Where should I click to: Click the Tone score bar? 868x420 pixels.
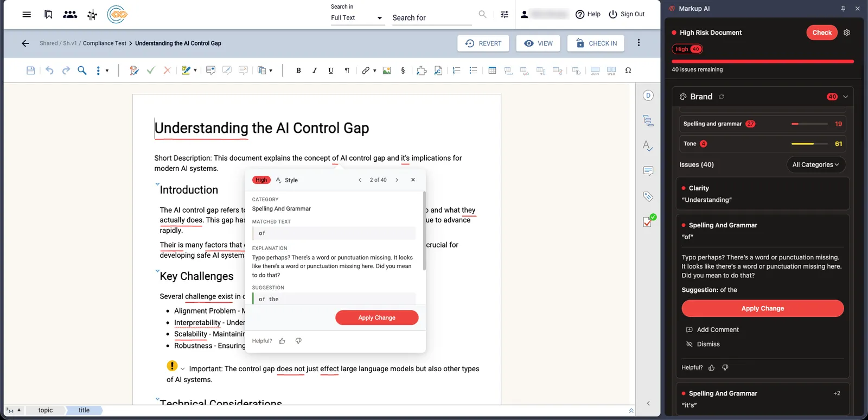click(x=809, y=144)
